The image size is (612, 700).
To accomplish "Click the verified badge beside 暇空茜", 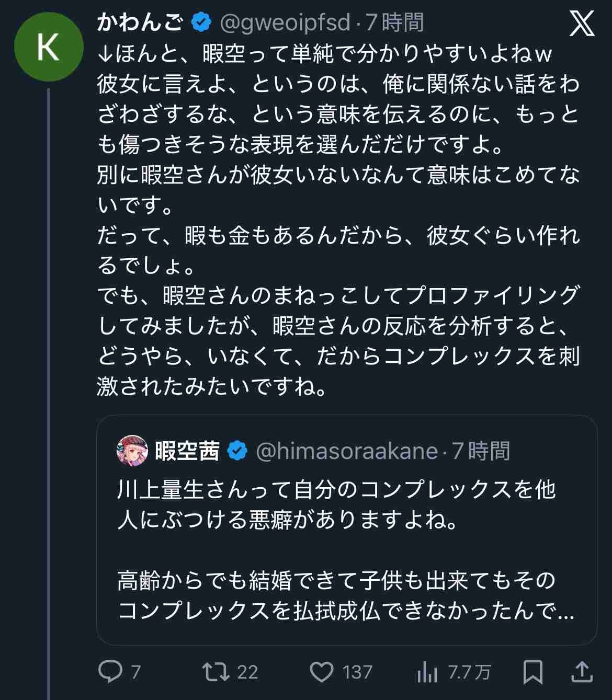I will pyautogui.click(x=237, y=451).
